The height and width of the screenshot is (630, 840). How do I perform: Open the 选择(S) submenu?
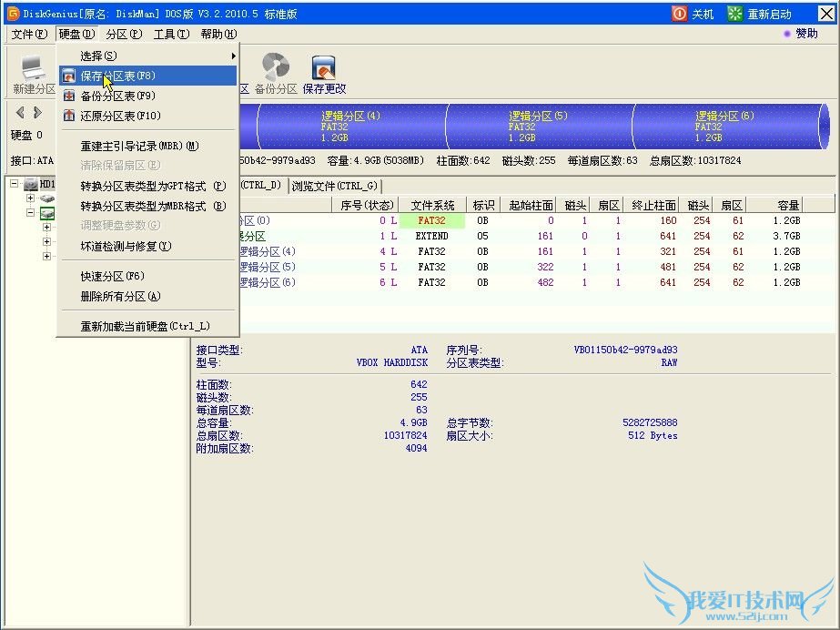point(147,56)
